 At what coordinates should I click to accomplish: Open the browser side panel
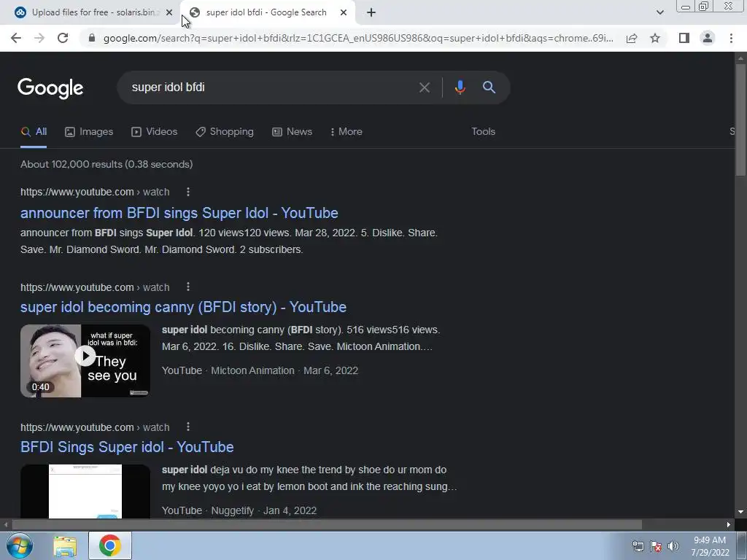684,38
